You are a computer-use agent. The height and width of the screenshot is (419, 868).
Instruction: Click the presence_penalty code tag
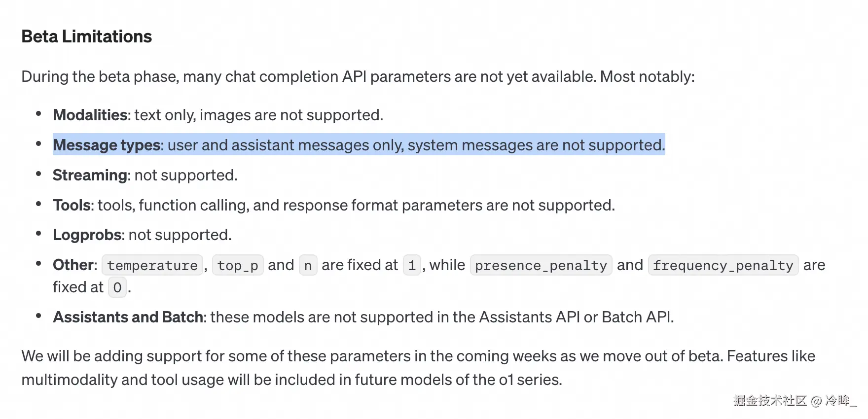click(x=541, y=265)
